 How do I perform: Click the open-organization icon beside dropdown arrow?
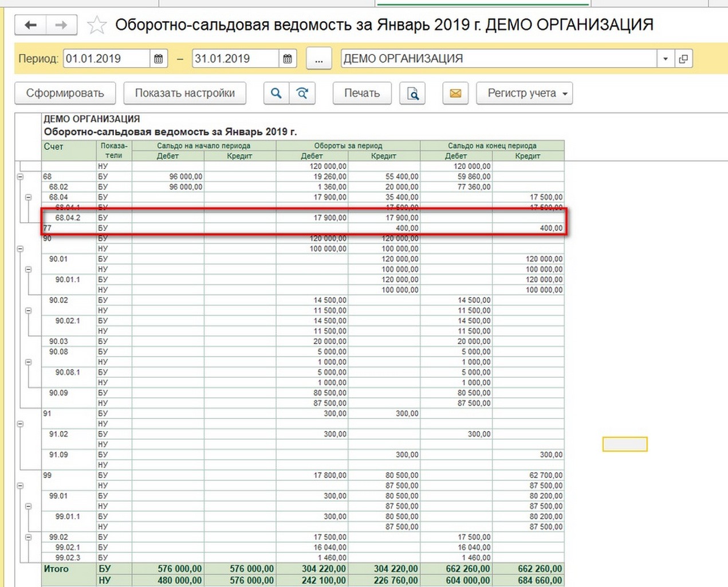(683, 58)
